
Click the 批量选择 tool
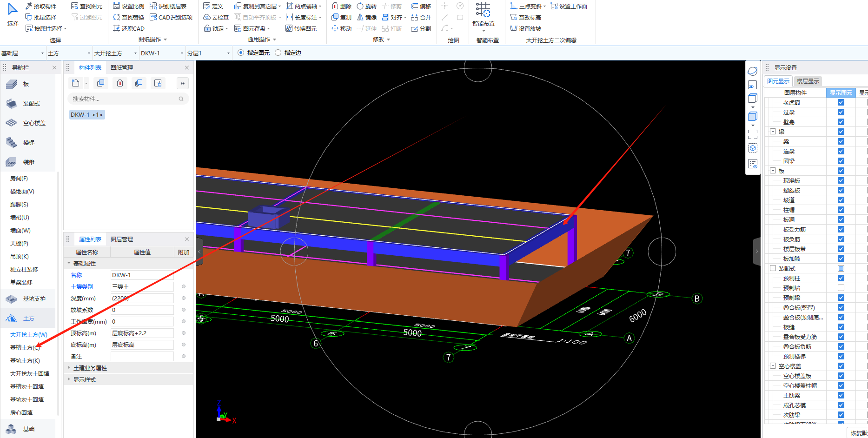click(40, 17)
